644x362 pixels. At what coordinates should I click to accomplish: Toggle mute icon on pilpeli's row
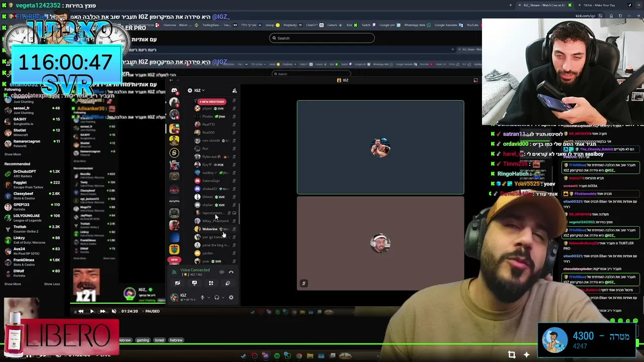tap(234, 108)
